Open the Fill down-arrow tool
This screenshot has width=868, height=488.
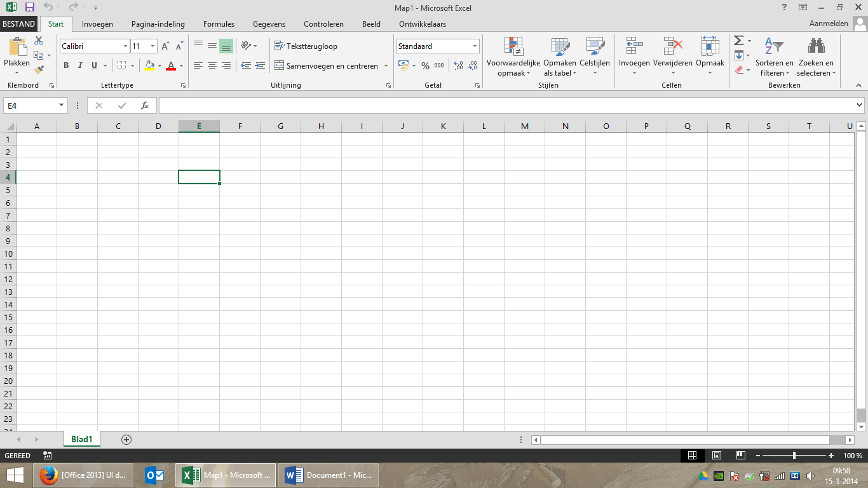pos(738,55)
